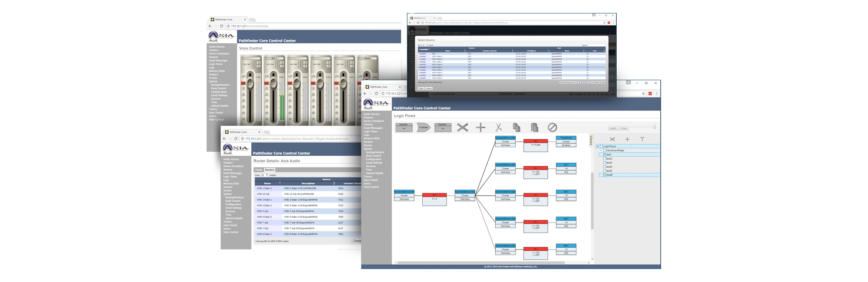Click the Apply button in Logic Flows
Screen dimensions: 868x282
point(613,128)
